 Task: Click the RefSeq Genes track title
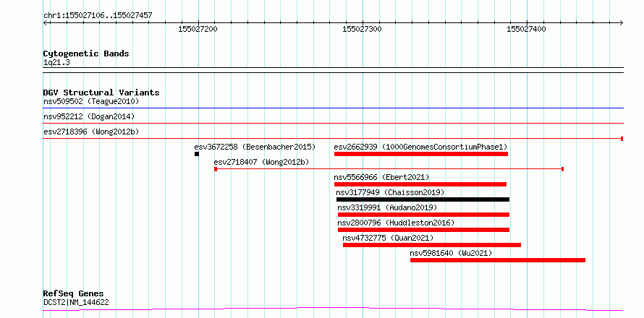[74, 294]
